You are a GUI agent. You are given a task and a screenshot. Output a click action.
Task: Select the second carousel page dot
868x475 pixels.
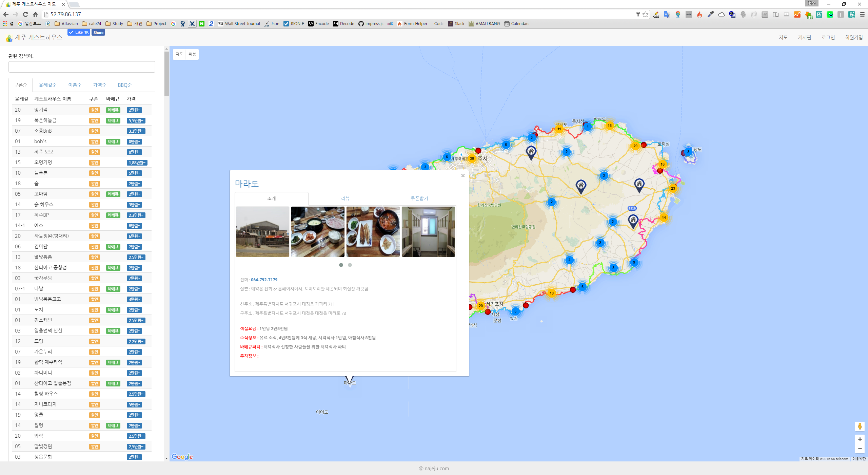(350, 265)
